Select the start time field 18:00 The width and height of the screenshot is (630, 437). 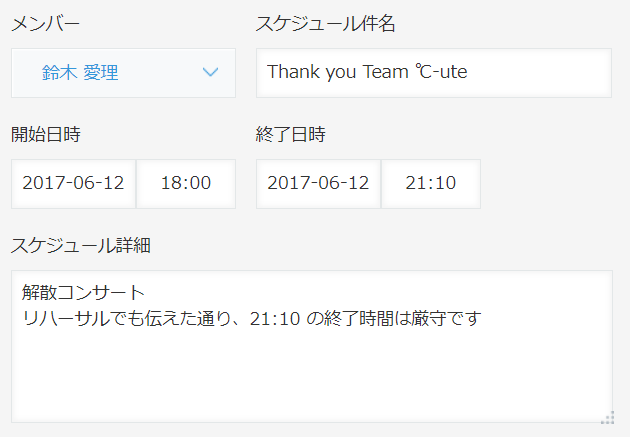coord(186,183)
